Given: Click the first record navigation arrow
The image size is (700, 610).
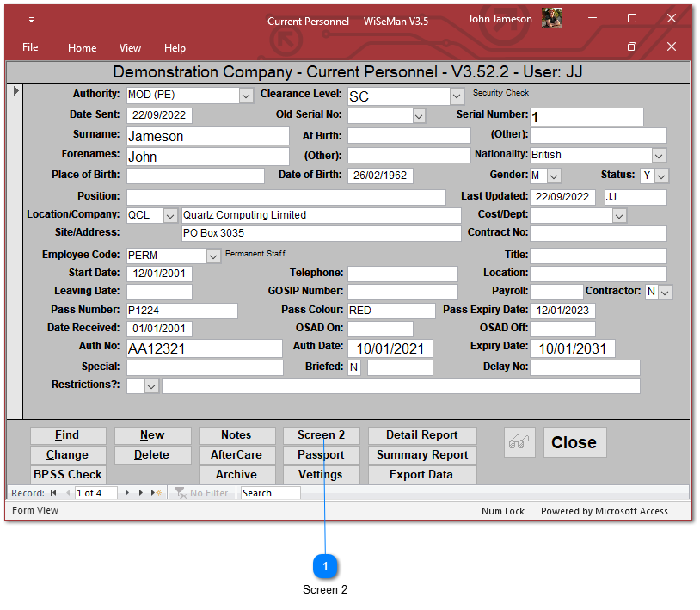Looking at the screenshot, I should (53, 493).
